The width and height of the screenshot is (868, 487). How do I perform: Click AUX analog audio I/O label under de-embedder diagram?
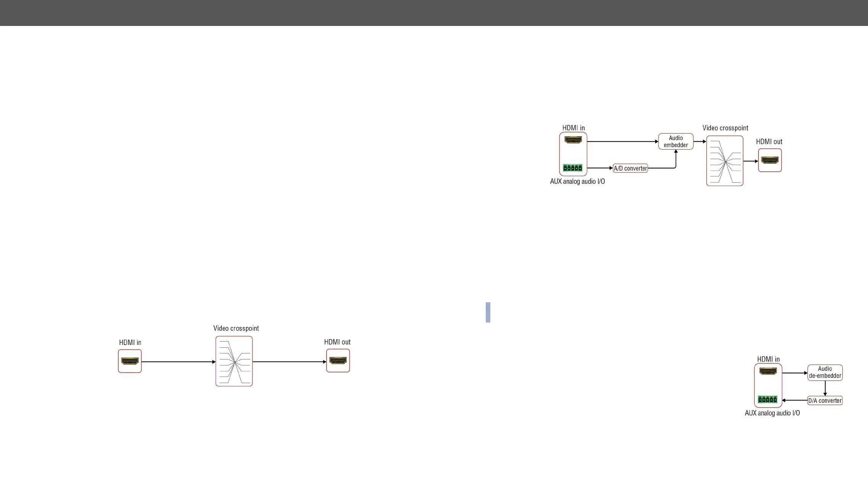(x=772, y=413)
